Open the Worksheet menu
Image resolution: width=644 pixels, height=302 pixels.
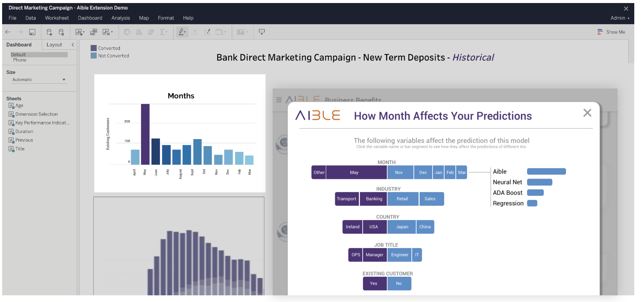pos(57,18)
